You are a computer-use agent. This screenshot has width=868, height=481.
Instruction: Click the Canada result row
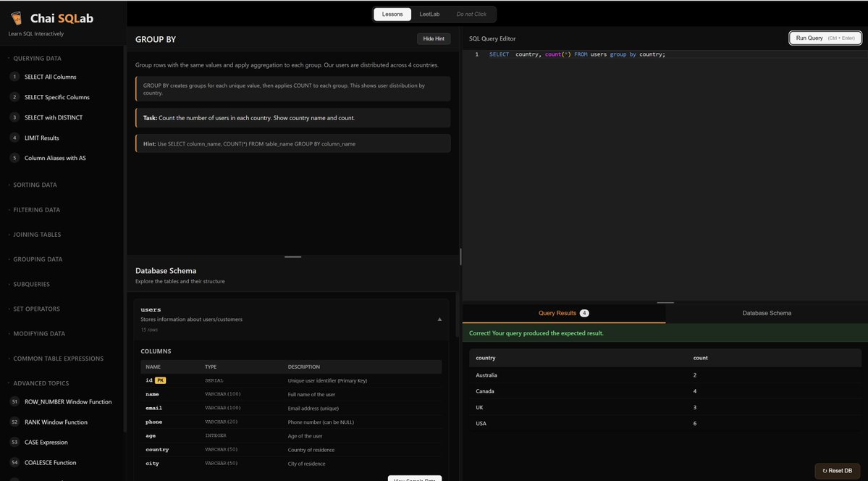665,391
